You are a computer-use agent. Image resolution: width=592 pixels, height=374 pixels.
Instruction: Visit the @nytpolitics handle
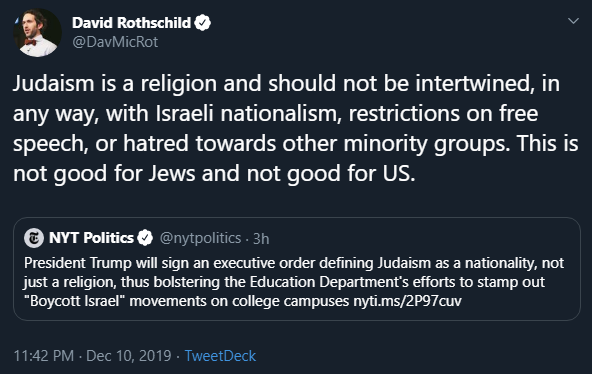[x=200, y=239]
